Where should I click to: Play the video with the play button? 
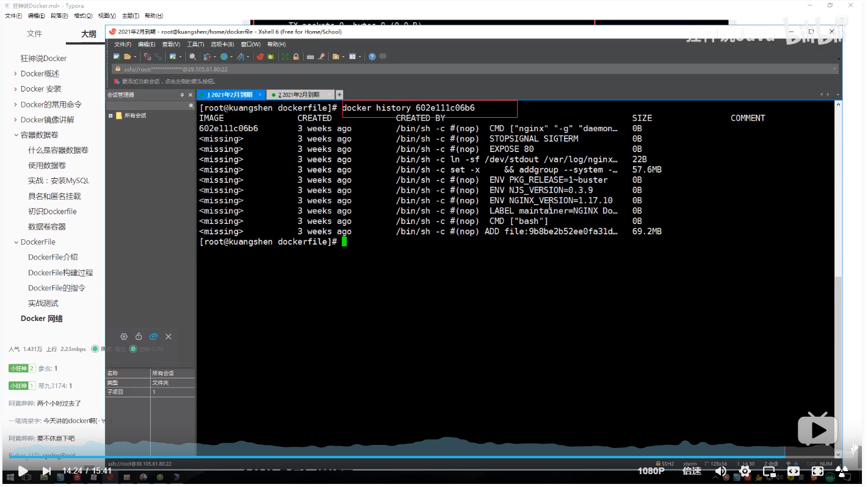tap(23, 471)
